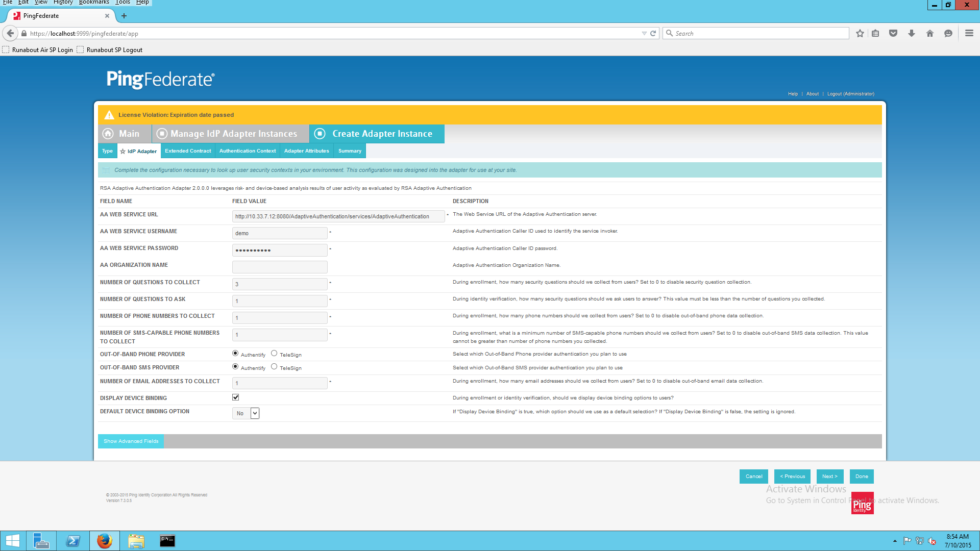
Task: Click the Help link in header
Action: tap(793, 94)
